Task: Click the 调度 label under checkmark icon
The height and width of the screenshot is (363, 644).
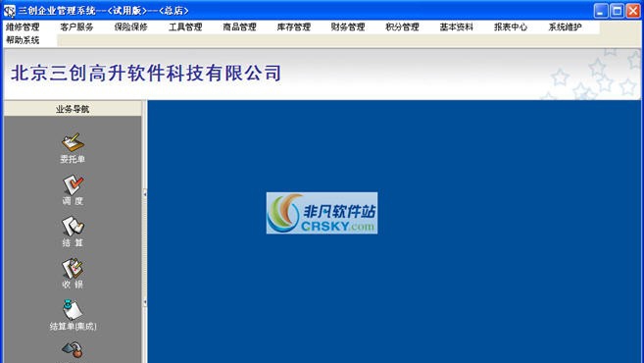Action: [x=73, y=201]
